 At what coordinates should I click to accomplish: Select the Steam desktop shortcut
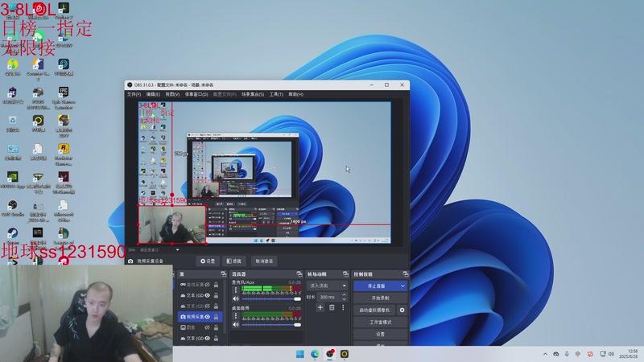pyautogui.click(x=13, y=236)
